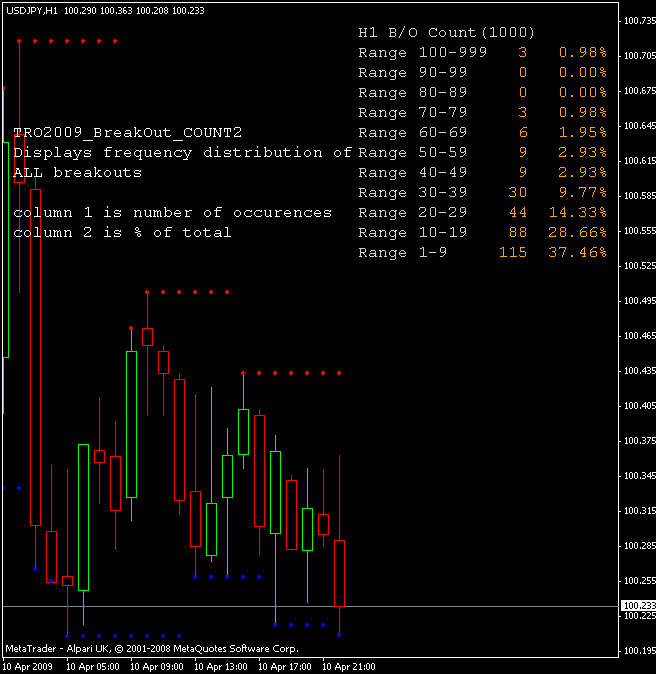The width and height of the screenshot is (656, 674).
Task: Click the current price tag 100.233
Action: coord(637,606)
